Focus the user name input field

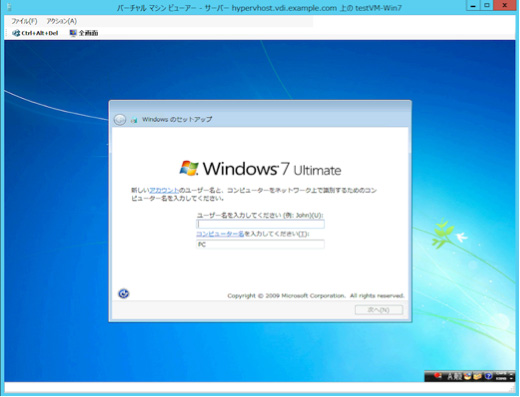pos(260,224)
